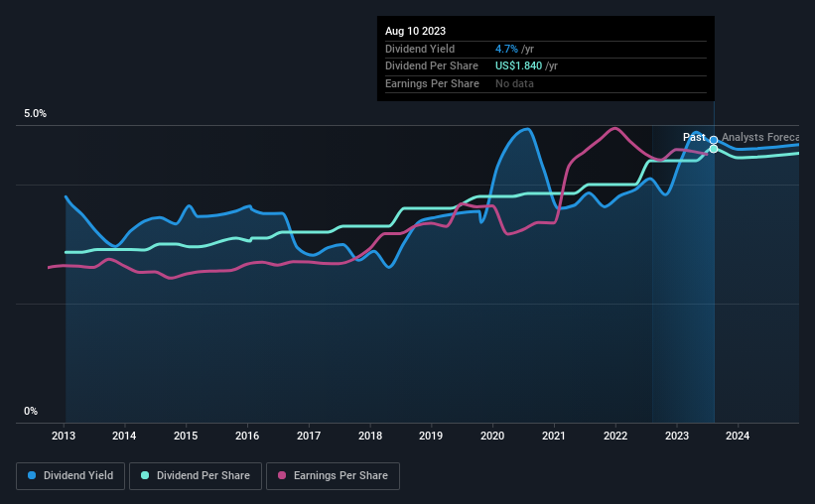Select the 2020 label on the x-axis
The width and height of the screenshot is (815, 504).
[492, 436]
